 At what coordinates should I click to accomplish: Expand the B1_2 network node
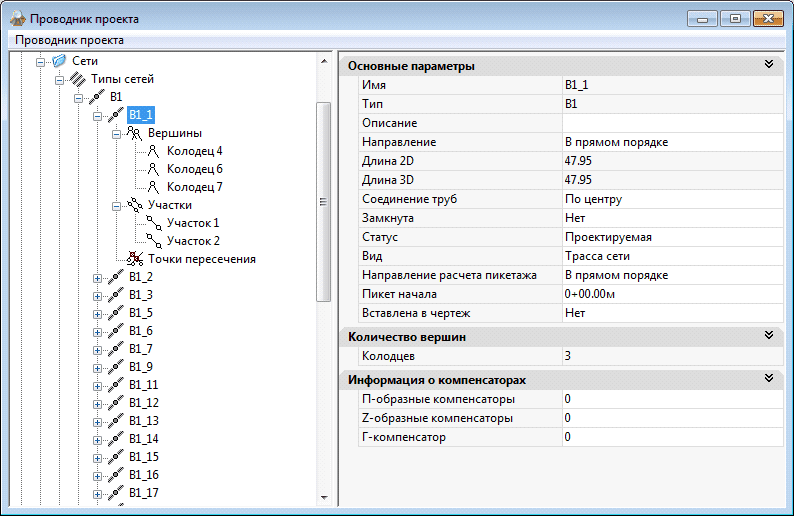point(98,278)
